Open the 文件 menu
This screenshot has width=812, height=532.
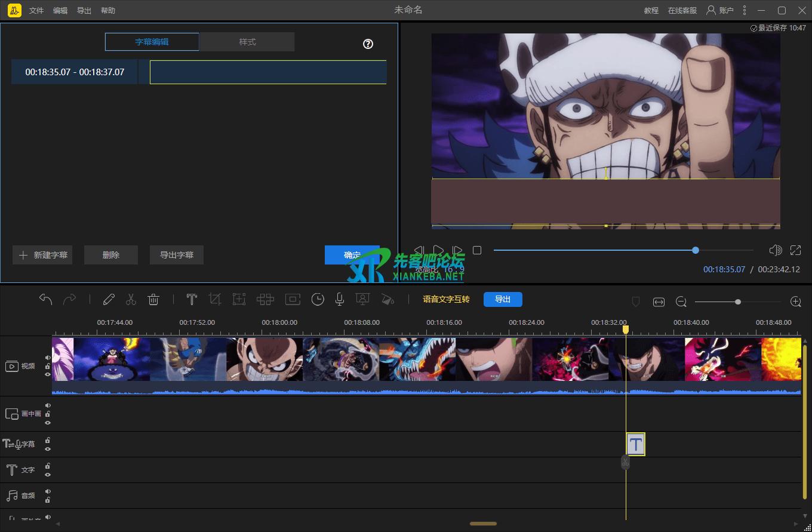[x=36, y=11]
